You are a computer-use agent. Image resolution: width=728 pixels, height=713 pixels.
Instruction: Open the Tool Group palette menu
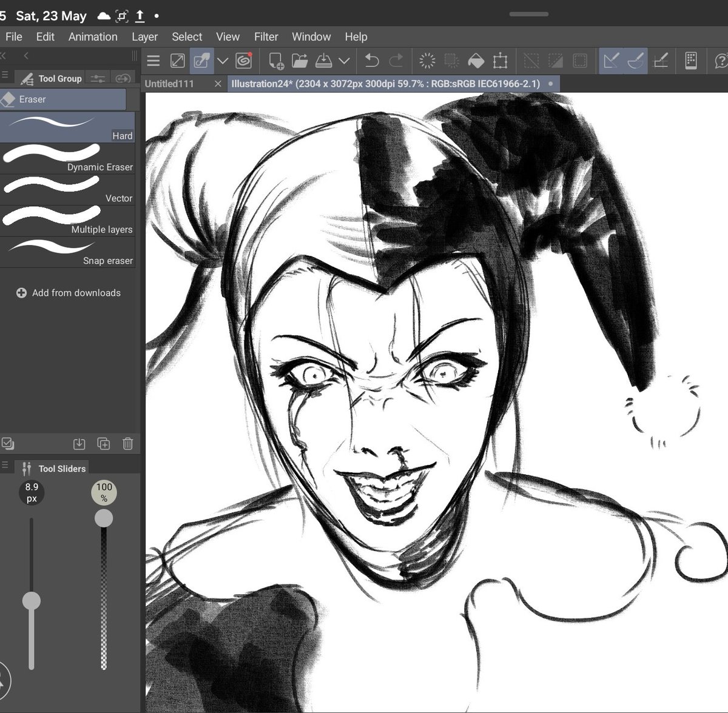pos(5,76)
